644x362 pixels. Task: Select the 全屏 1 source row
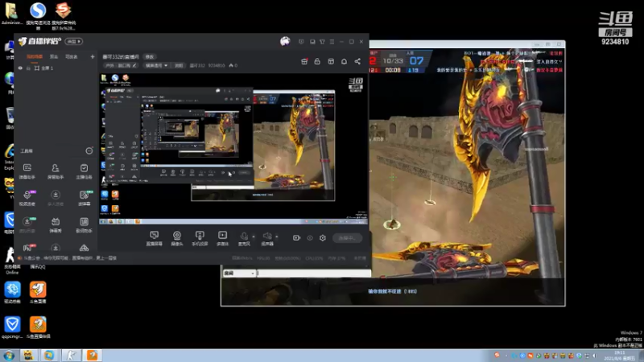(56, 68)
